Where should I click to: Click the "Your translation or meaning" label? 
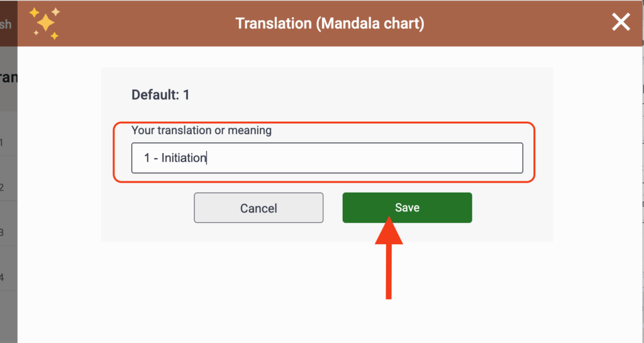201,131
